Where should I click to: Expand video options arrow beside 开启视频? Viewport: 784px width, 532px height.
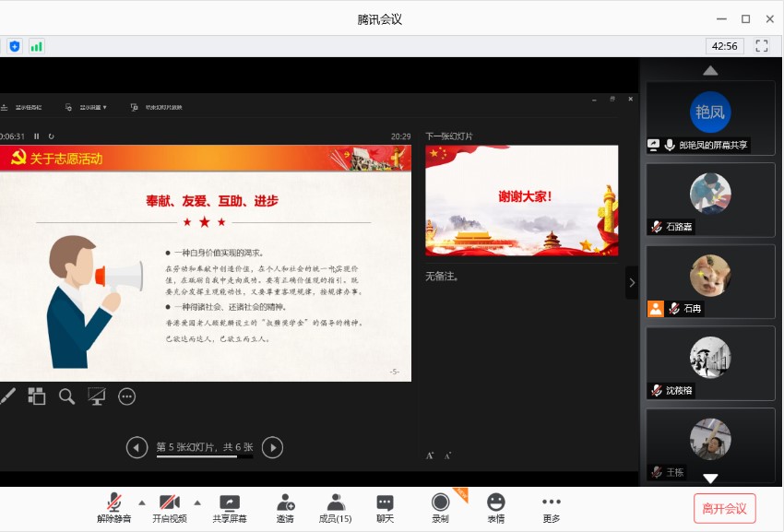click(197, 502)
